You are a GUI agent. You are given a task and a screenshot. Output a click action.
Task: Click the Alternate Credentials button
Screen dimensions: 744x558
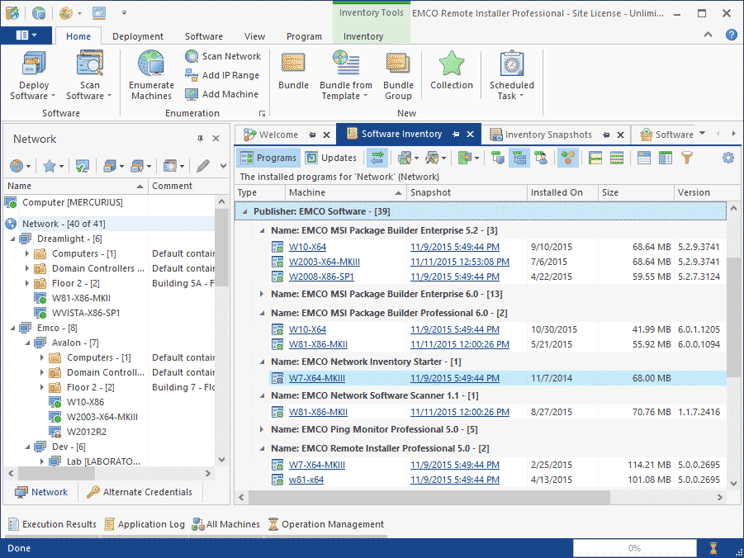point(138,492)
